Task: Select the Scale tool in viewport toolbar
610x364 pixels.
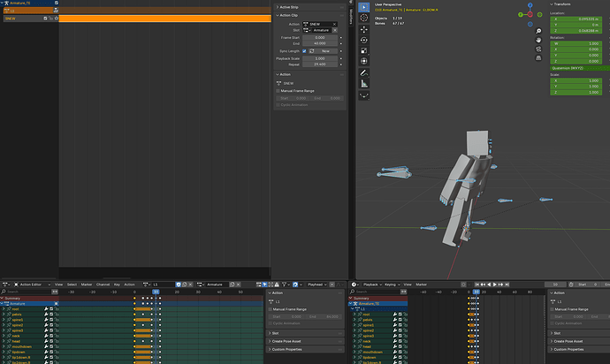Action: pos(363,50)
